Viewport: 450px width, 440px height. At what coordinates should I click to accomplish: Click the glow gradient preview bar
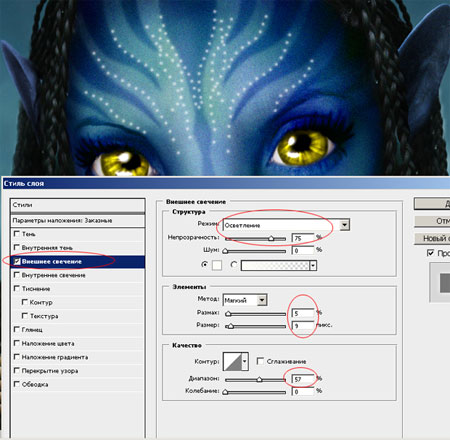(x=275, y=265)
